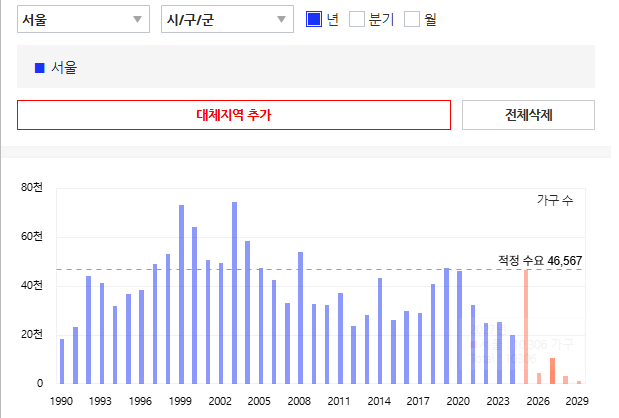The width and height of the screenshot is (619, 418).
Task: Click the blue 서울 legend square
Action: pos(40,68)
